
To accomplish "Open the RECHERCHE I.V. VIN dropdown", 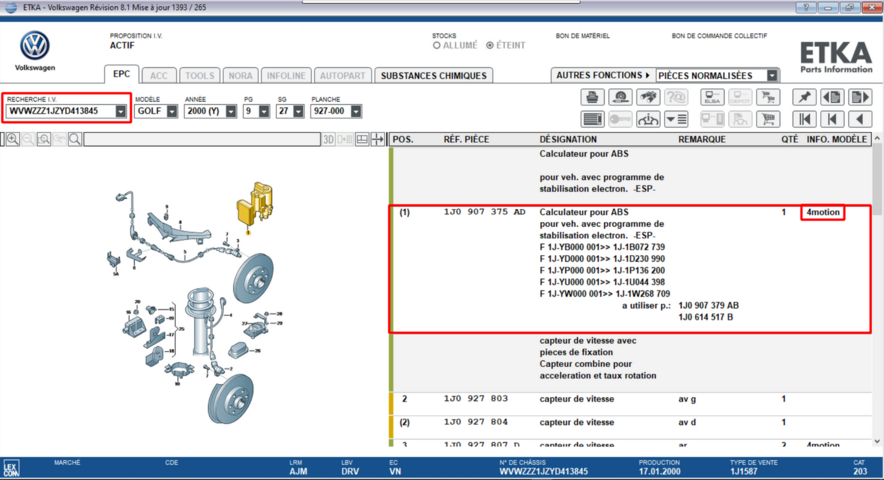I will click(121, 111).
